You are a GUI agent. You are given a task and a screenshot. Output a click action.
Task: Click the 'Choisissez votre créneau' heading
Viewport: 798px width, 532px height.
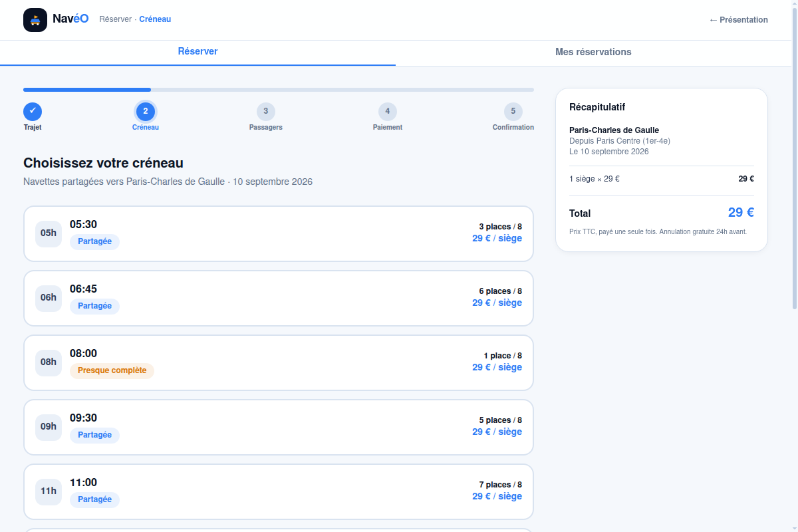(103, 163)
